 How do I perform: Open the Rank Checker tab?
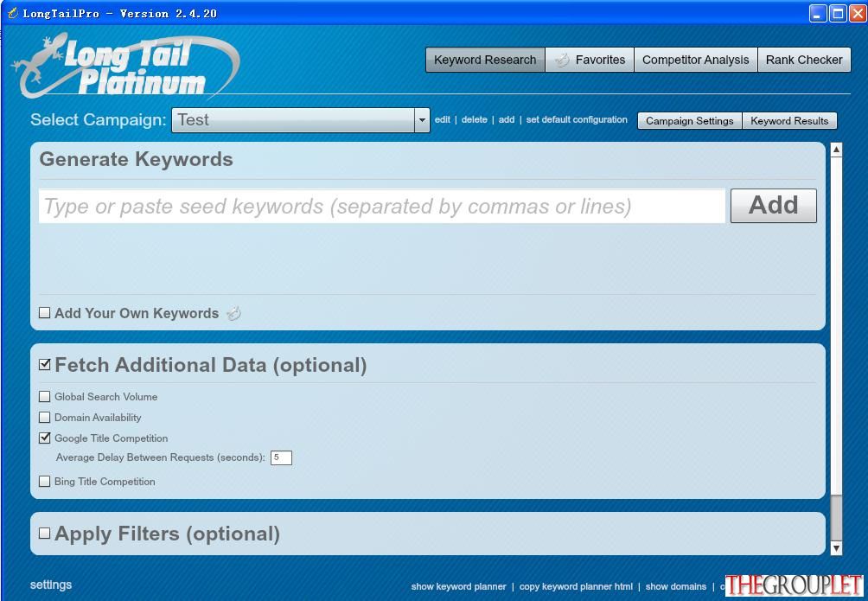click(804, 60)
